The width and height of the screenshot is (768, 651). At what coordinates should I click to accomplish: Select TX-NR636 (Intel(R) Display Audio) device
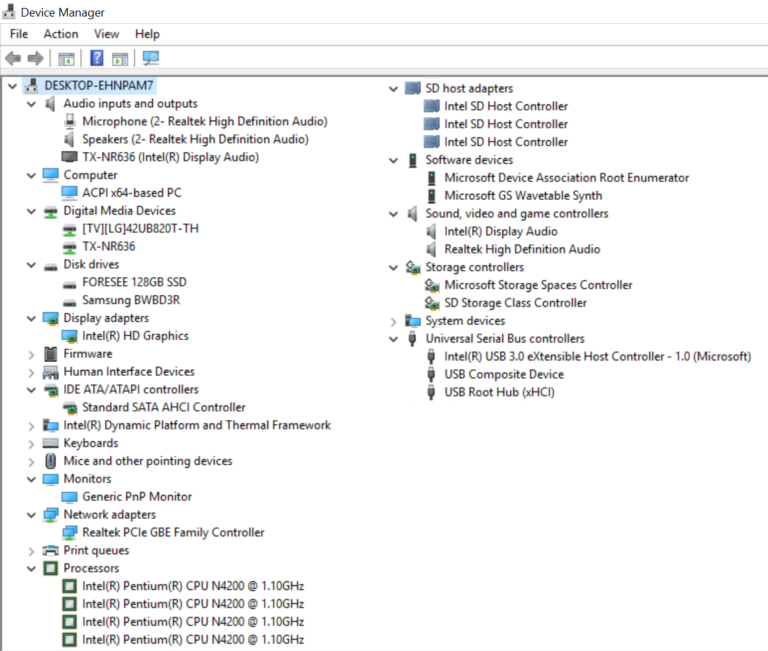(x=170, y=157)
